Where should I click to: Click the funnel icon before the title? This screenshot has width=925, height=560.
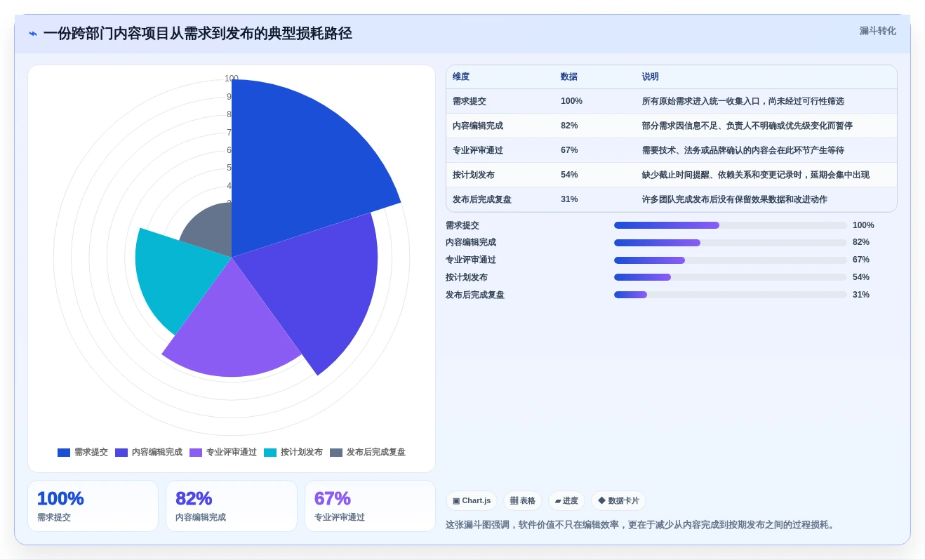33,34
